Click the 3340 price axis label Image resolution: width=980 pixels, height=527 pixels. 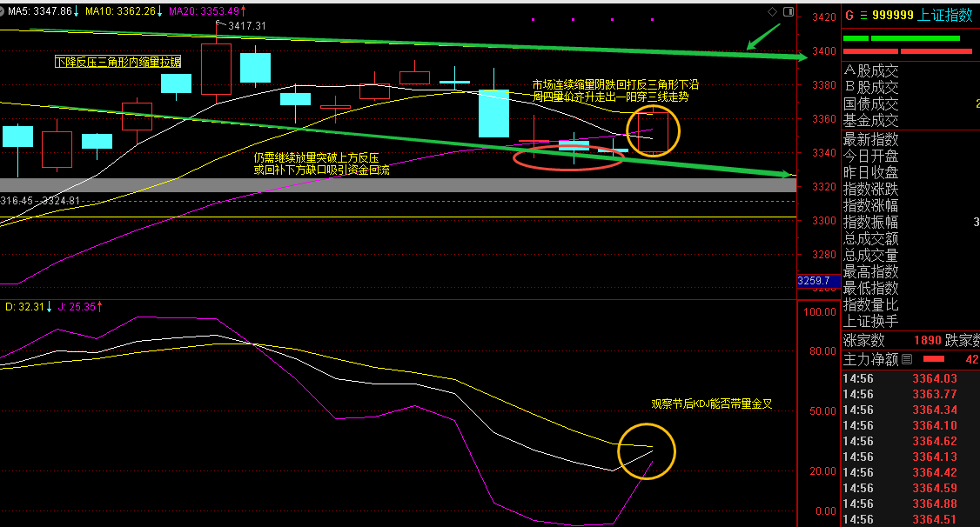pos(823,153)
